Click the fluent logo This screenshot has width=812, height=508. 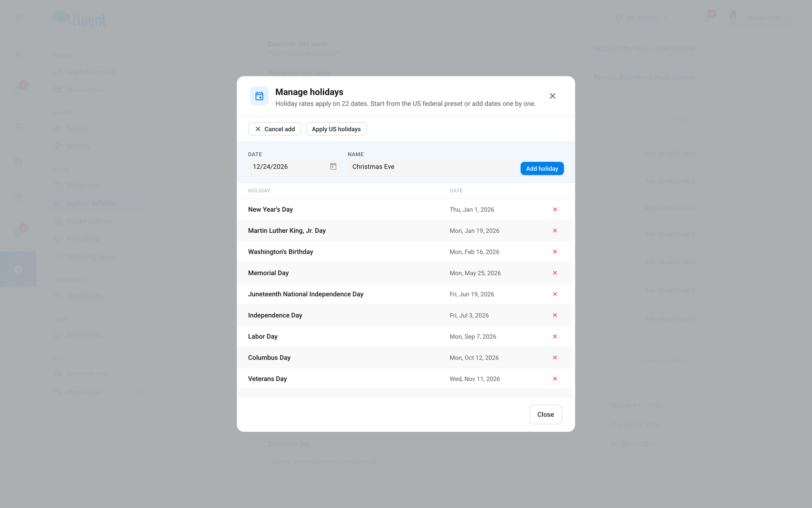point(80,19)
